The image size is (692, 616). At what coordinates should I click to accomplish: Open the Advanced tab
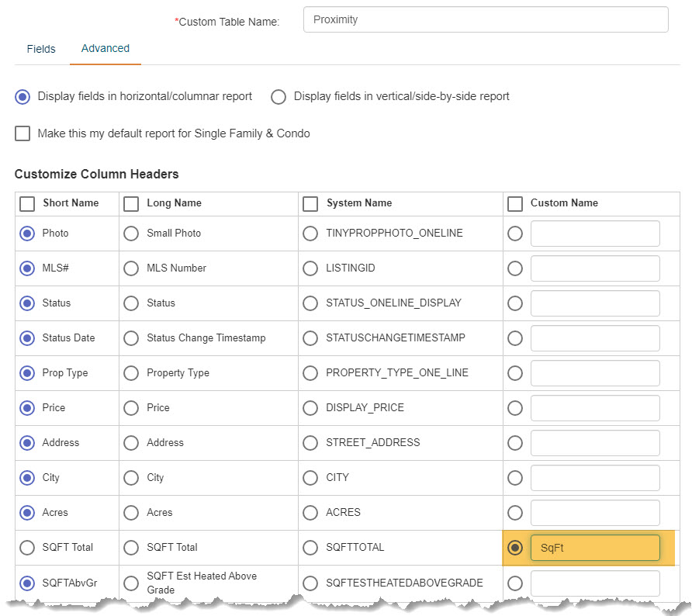tap(105, 48)
